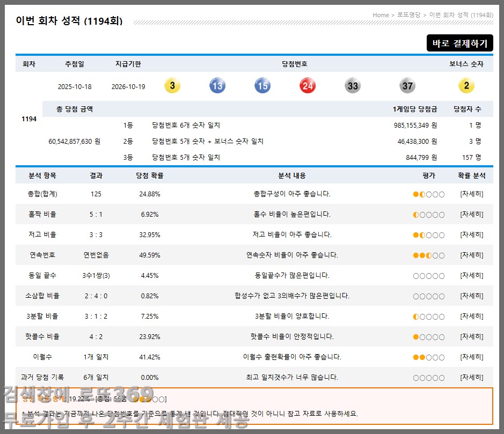Select the gray ball 33
This screenshot has height=434, width=504.
pyautogui.click(x=352, y=86)
